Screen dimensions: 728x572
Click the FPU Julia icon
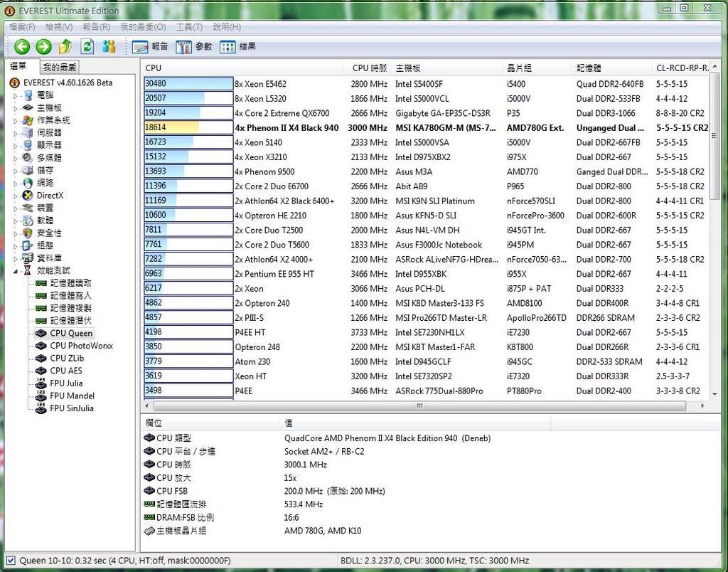click(x=41, y=383)
